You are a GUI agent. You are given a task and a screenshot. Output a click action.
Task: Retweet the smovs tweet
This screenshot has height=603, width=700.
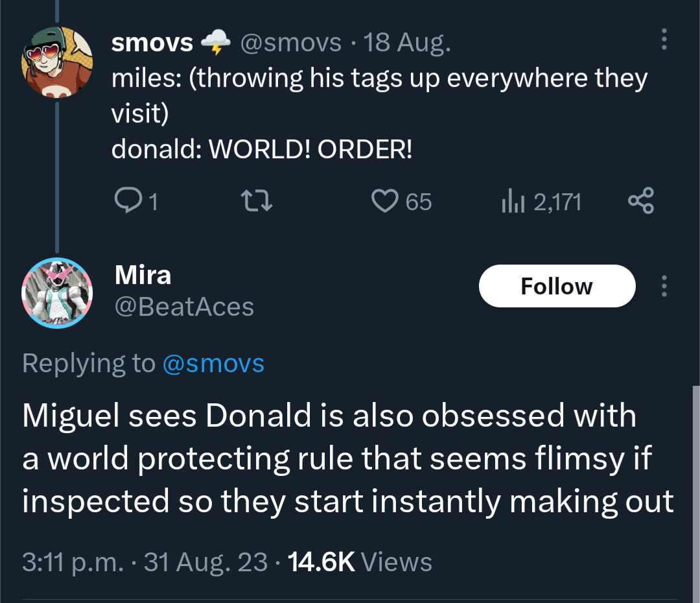256,202
